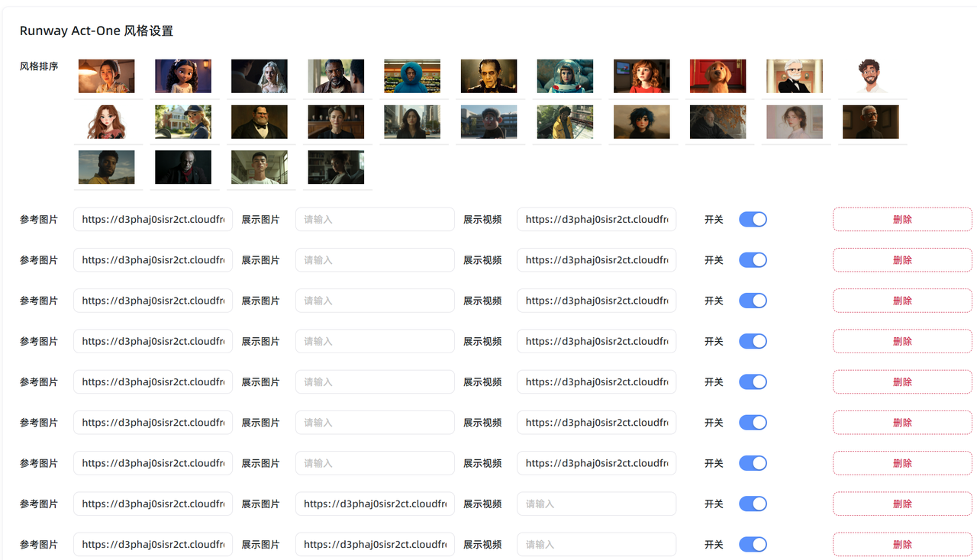Click the two cartoon kids by house thumbnail

pyautogui.click(x=183, y=122)
